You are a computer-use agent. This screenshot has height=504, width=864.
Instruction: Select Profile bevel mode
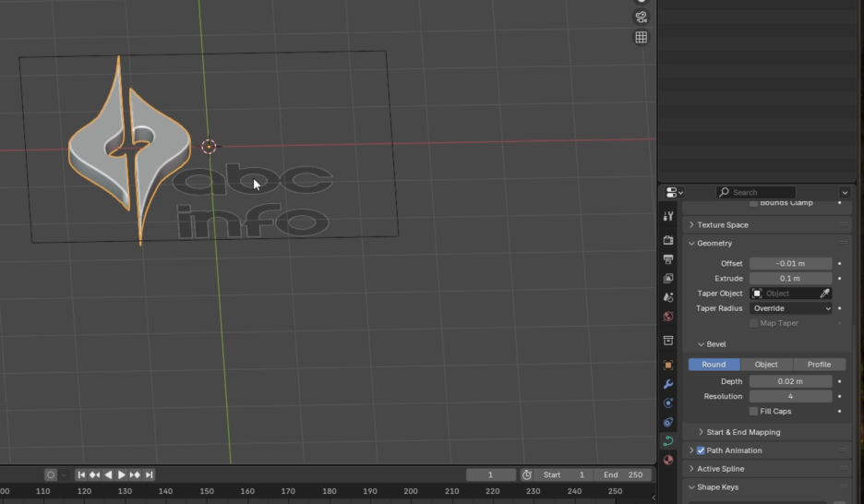819,365
